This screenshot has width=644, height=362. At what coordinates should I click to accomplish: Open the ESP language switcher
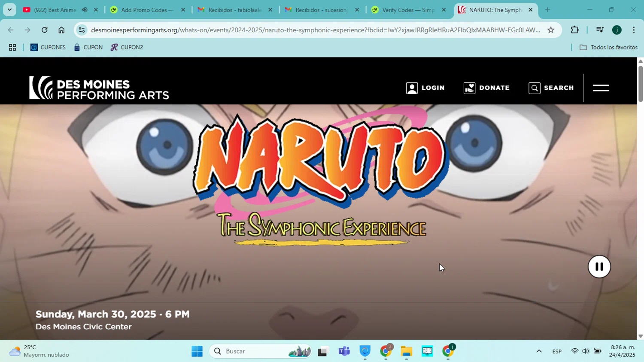click(x=557, y=351)
